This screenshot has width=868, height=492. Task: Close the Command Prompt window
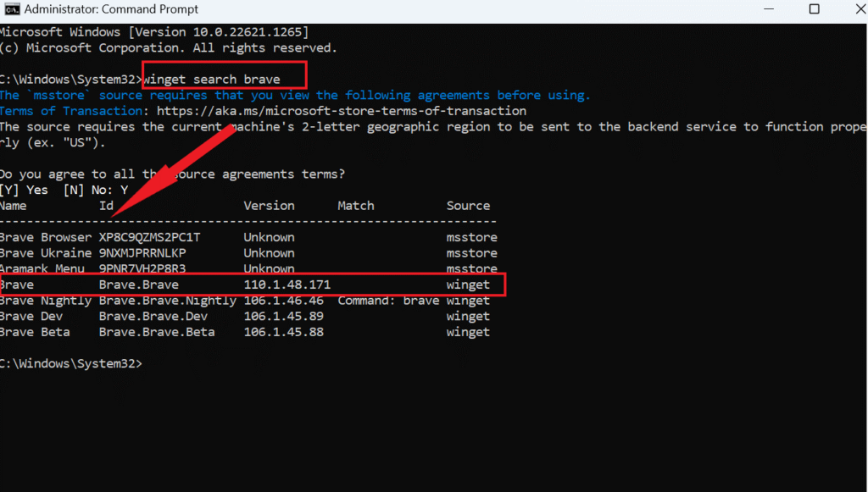[x=861, y=8]
